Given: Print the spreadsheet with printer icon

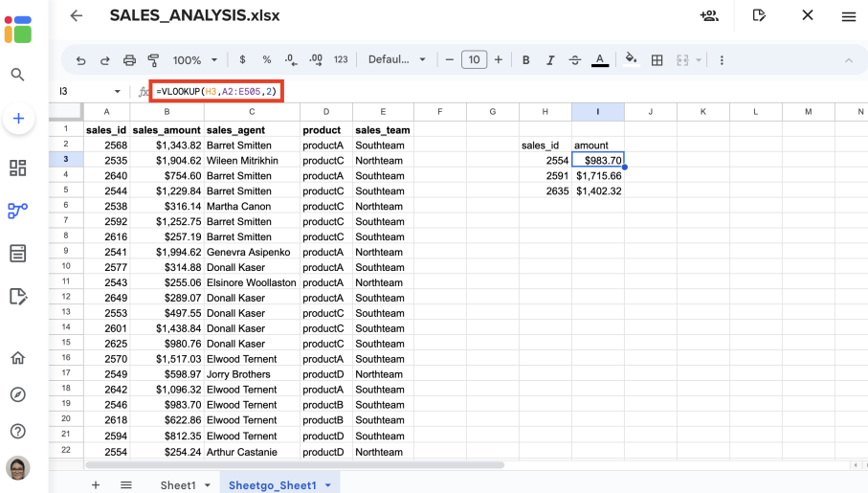Looking at the screenshot, I should tap(129, 60).
